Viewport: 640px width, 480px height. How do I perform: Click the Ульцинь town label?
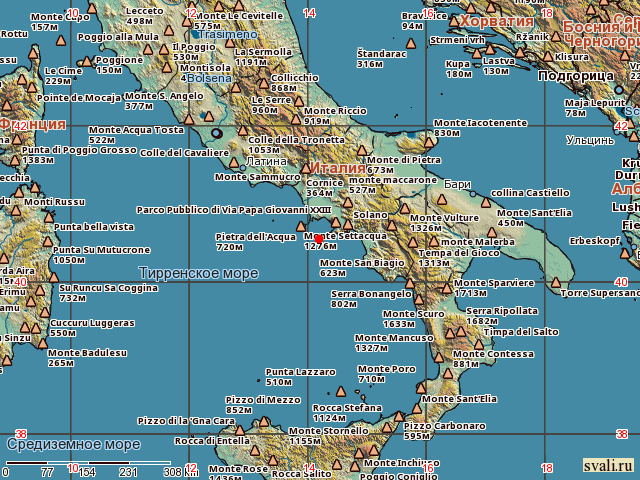pyautogui.click(x=589, y=141)
